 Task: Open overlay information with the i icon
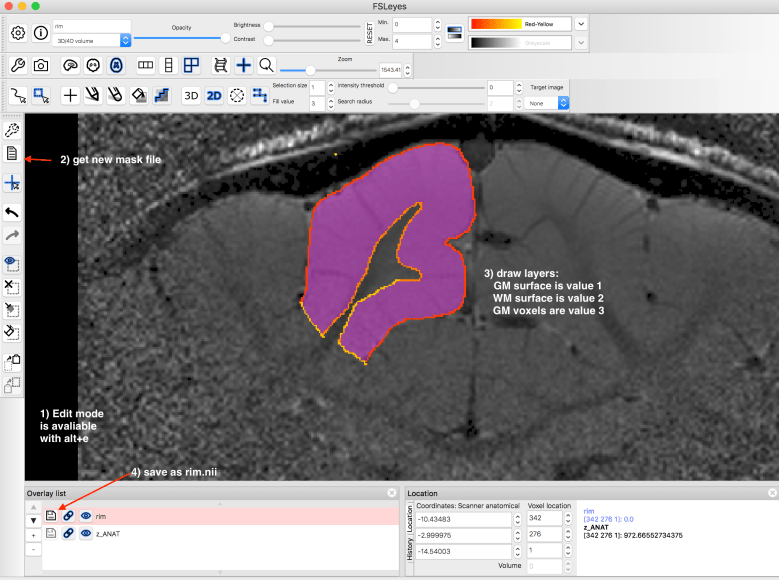tap(41, 32)
